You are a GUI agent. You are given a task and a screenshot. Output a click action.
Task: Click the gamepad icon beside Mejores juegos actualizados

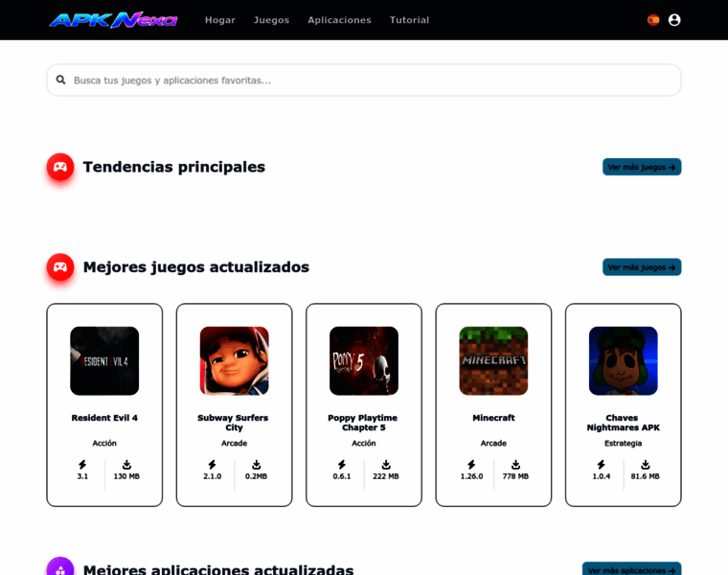[60, 267]
